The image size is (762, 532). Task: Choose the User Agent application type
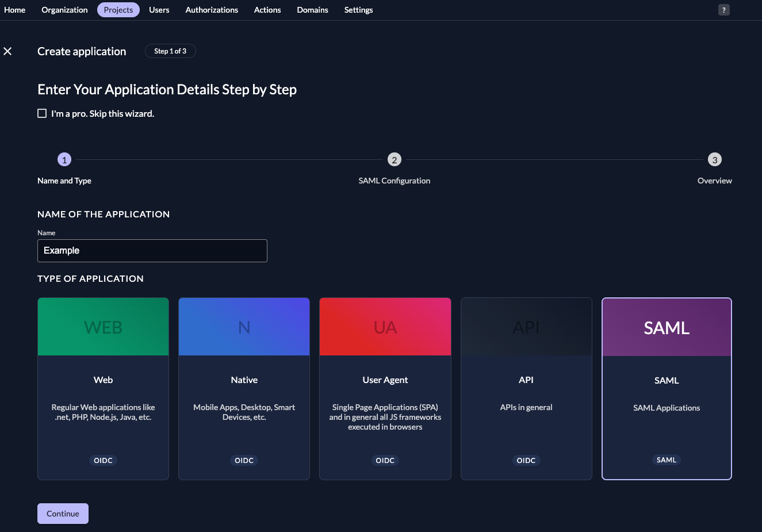tap(385, 388)
